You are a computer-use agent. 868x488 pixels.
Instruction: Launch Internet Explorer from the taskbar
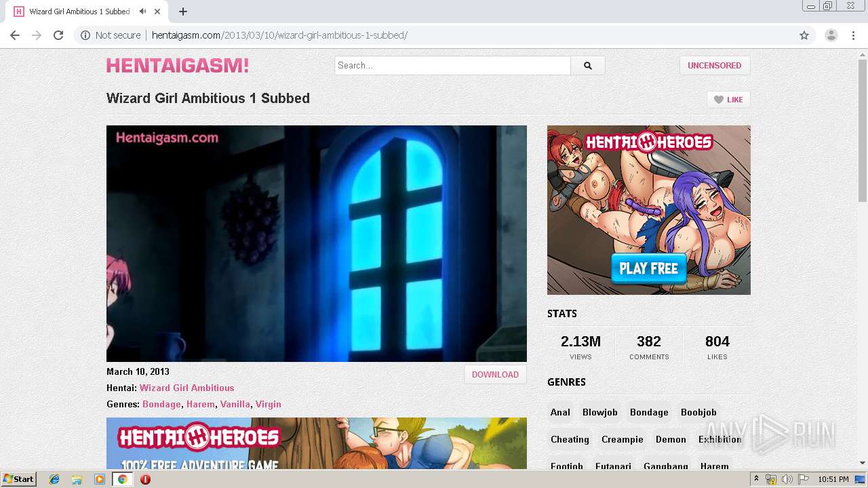click(55, 479)
